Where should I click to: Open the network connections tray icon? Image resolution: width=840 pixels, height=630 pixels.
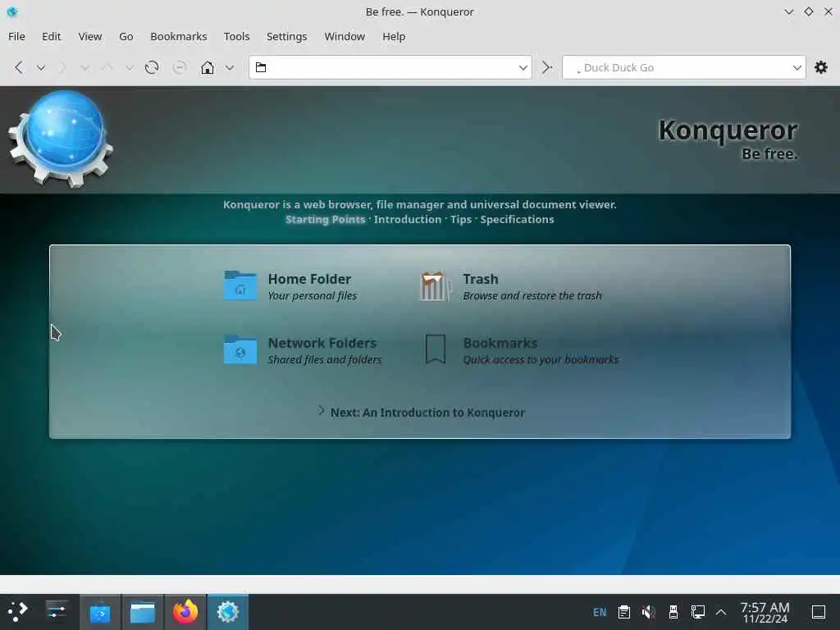coord(697,612)
